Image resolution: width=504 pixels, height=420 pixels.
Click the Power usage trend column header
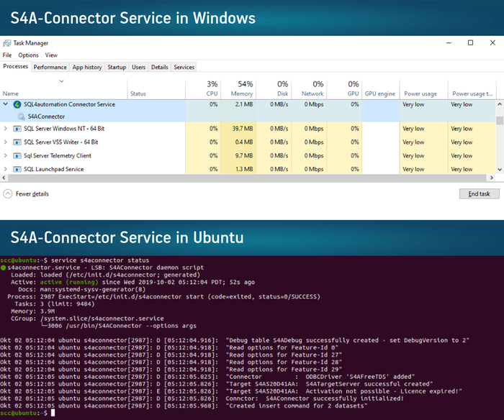[472, 89]
